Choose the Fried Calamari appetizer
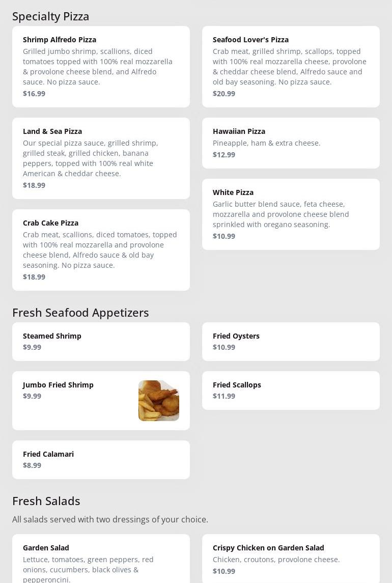 [101, 459]
